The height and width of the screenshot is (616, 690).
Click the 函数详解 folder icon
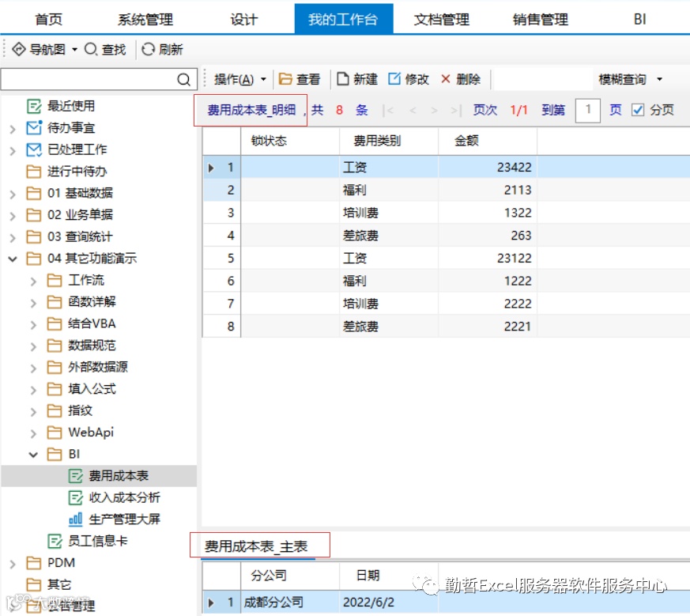click(x=54, y=301)
